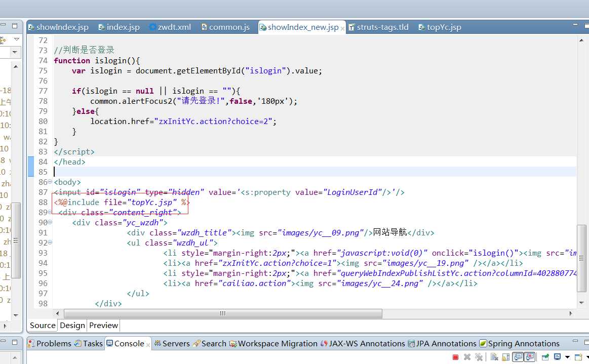Switch to the Source view tab

(43, 326)
